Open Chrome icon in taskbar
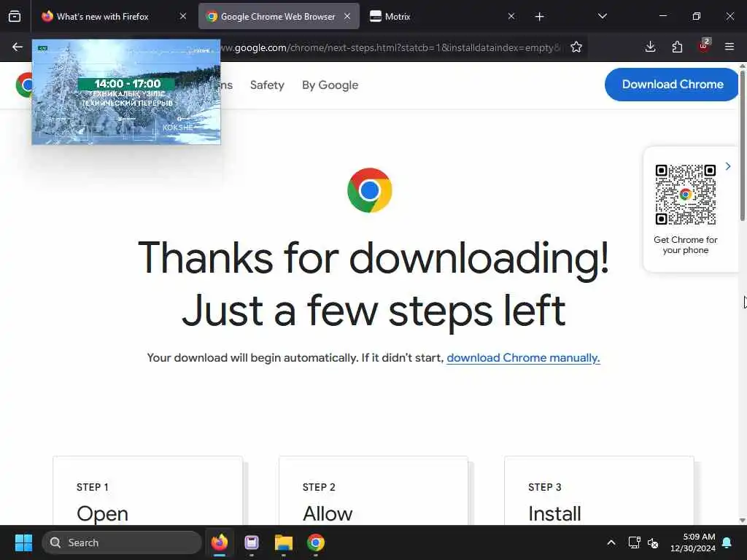The image size is (747, 560). coord(315,542)
